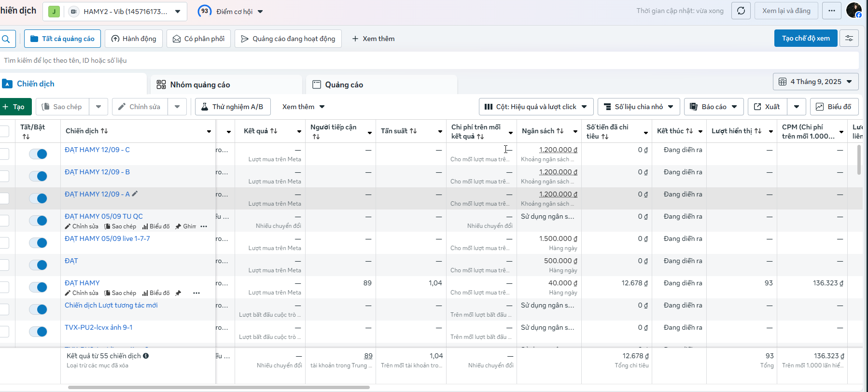Toggle the ĐẠT HAMY 05/09 live 1-7-7 switch
Viewport: 868px width, 392px height.
pyautogui.click(x=38, y=243)
